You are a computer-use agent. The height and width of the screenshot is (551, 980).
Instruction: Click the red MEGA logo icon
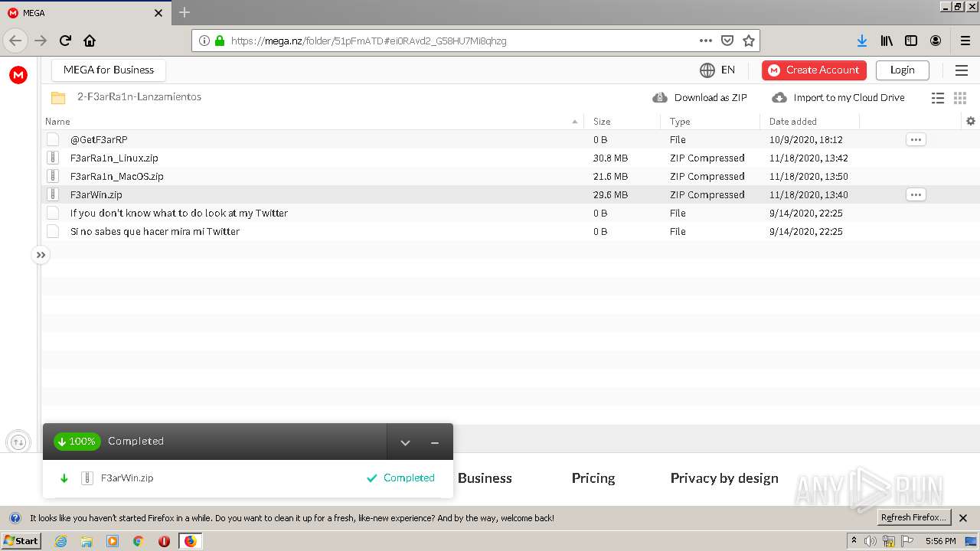18,74
